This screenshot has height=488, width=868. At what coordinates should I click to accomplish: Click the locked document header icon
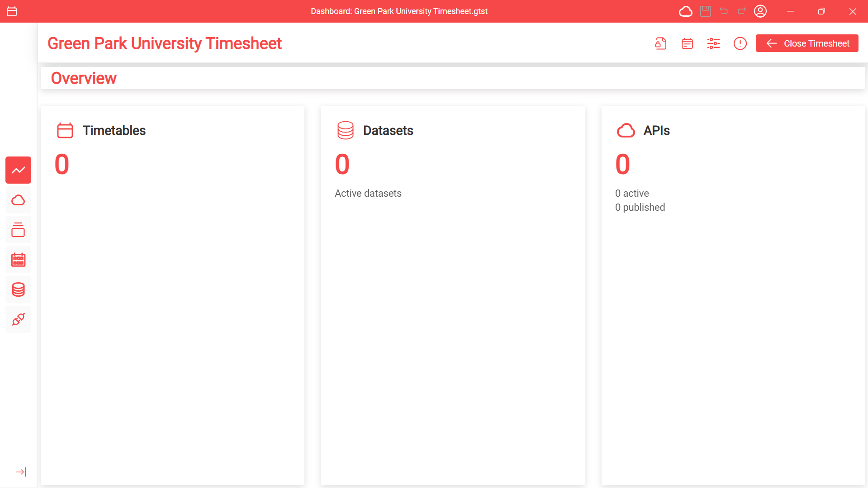pyautogui.click(x=661, y=43)
